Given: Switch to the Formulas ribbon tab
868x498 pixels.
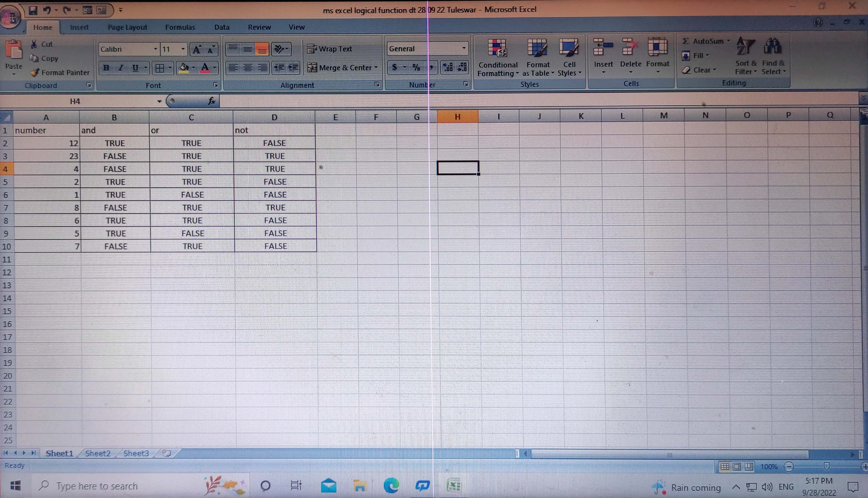Looking at the screenshot, I should pos(180,27).
